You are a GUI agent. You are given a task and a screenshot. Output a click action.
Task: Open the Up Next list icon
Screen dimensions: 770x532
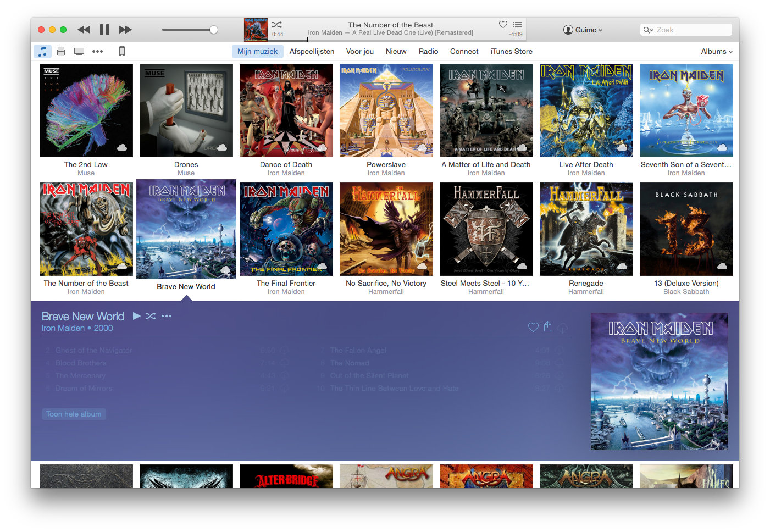pyautogui.click(x=517, y=24)
